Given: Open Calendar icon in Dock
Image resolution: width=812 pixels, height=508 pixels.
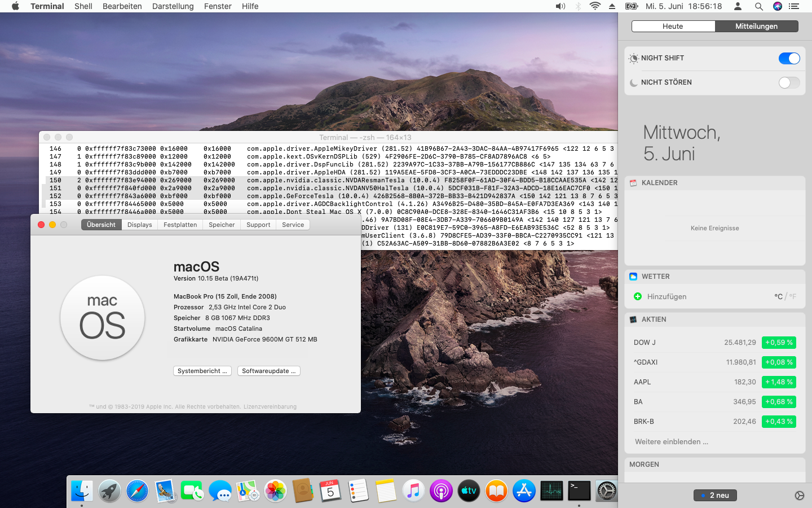Looking at the screenshot, I should coord(330,491).
